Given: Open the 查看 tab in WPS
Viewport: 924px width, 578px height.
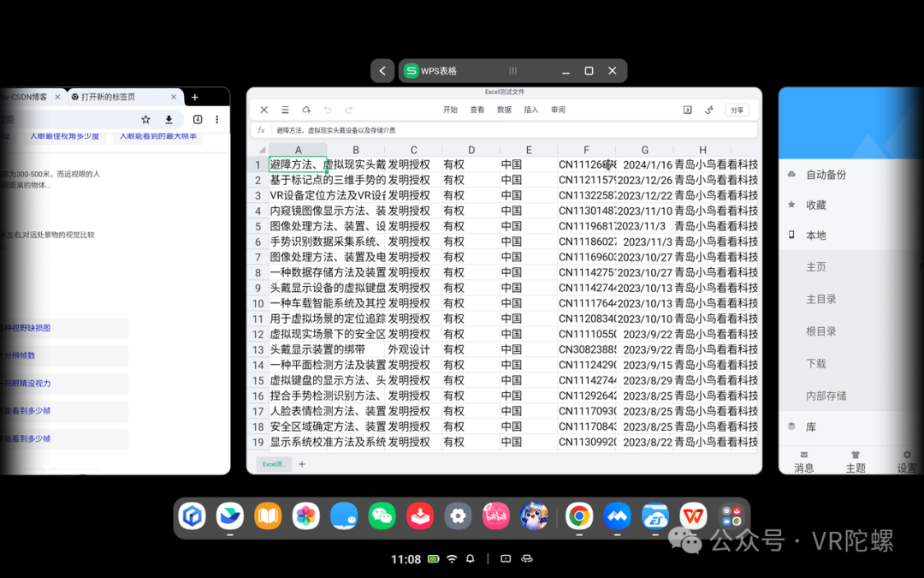Looking at the screenshot, I should click(x=477, y=110).
